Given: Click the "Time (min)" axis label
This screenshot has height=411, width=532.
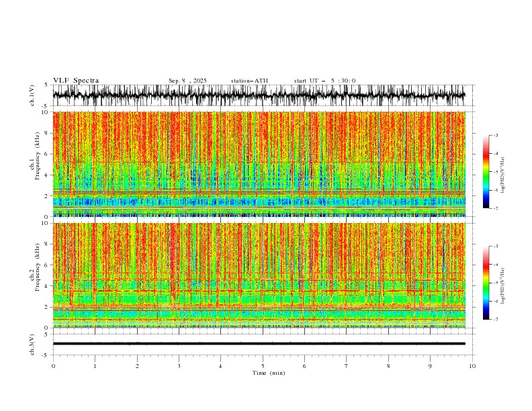Looking at the screenshot, I should pyautogui.click(x=269, y=373).
